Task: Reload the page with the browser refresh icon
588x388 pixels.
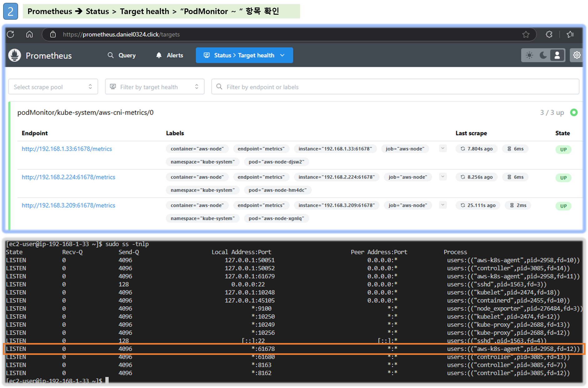Action: pyautogui.click(x=11, y=34)
